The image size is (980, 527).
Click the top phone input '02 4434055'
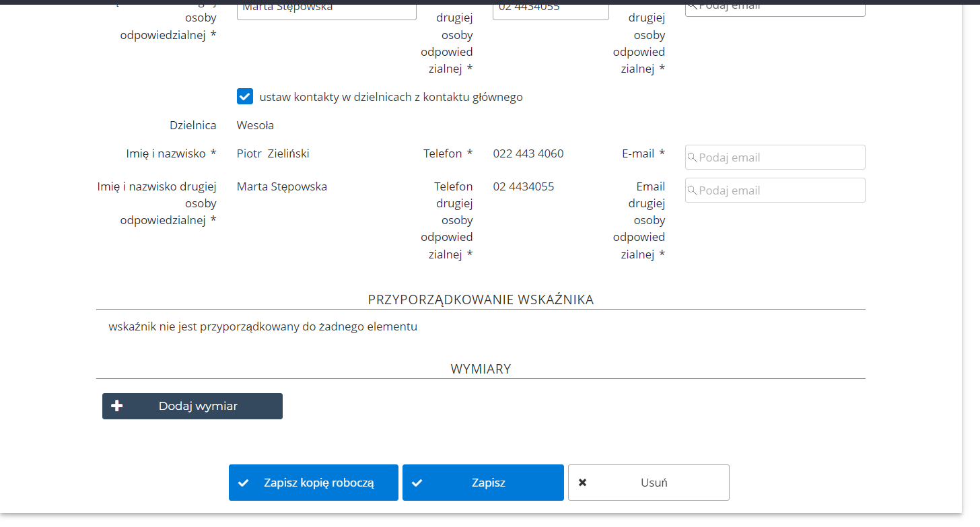pos(551,8)
